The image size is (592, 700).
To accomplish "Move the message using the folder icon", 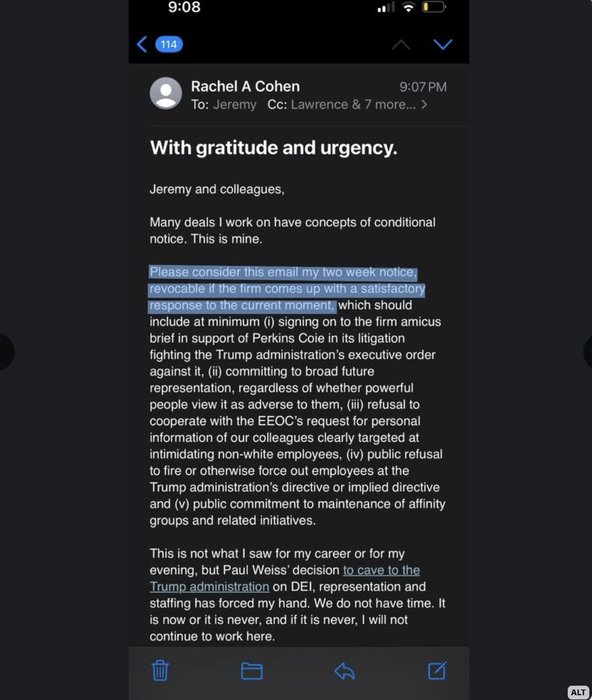I will click(252, 671).
